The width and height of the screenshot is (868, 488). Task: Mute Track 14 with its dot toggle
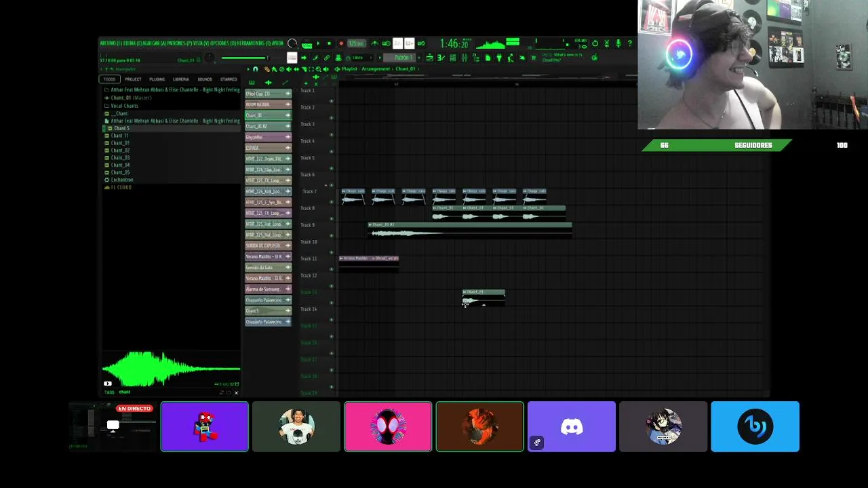331,320
